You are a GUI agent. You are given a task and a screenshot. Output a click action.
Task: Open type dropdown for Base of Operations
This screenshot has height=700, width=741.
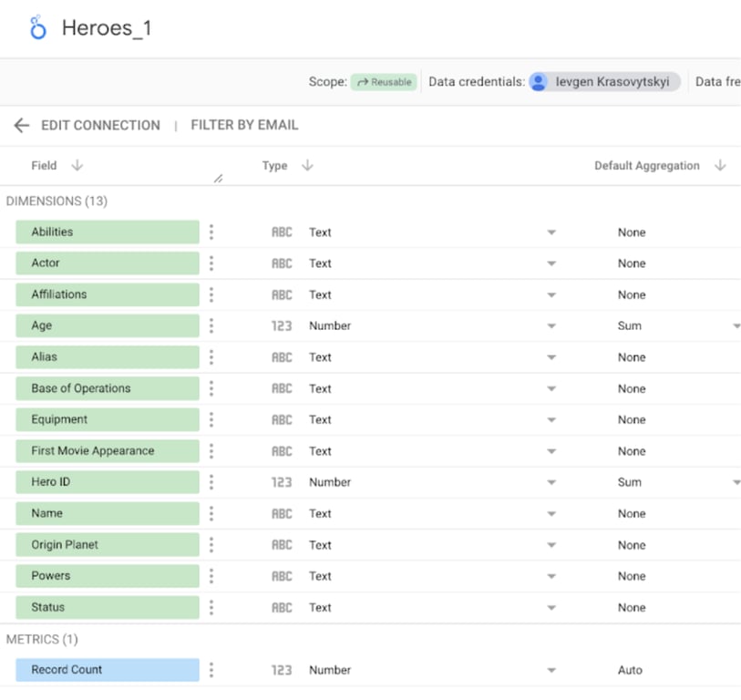coord(551,388)
